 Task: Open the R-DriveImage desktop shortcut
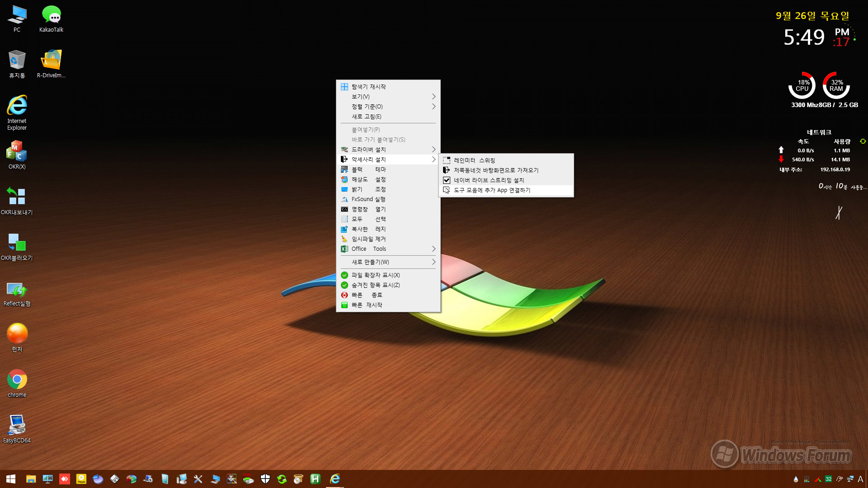(x=51, y=64)
